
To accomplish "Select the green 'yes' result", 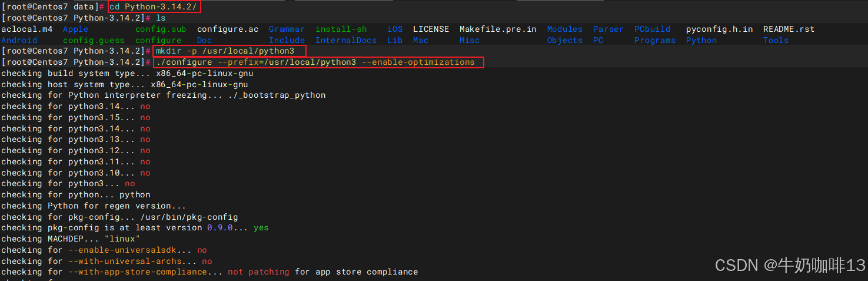I will tap(261, 227).
